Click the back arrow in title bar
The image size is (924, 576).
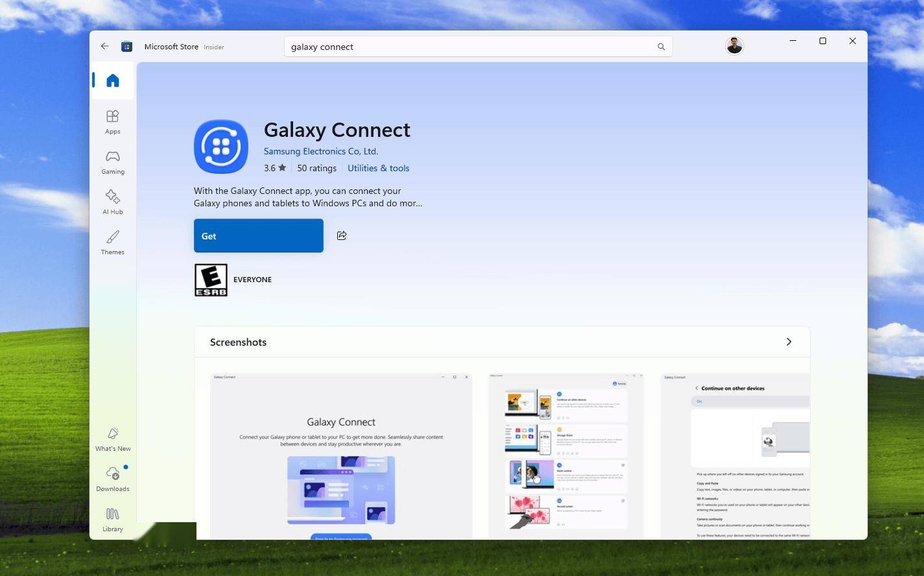[x=105, y=46]
